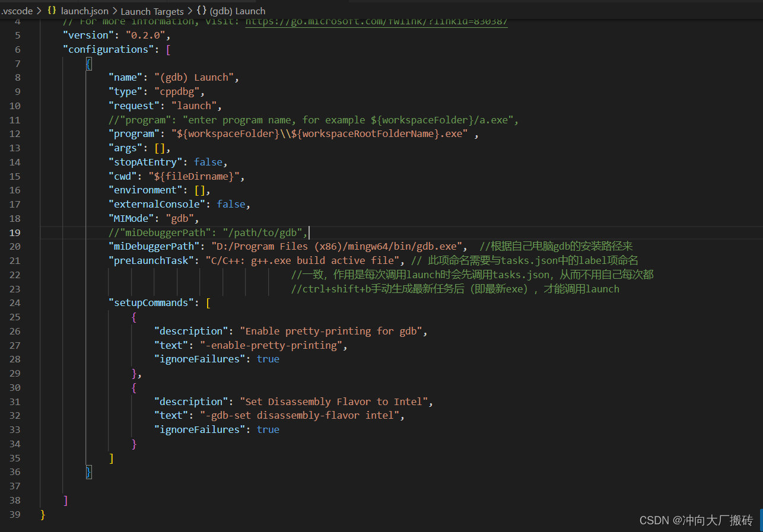763x532 pixels.
Task: Click the ctrl+shift+b comment on line 23
Action: coord(455,289)
